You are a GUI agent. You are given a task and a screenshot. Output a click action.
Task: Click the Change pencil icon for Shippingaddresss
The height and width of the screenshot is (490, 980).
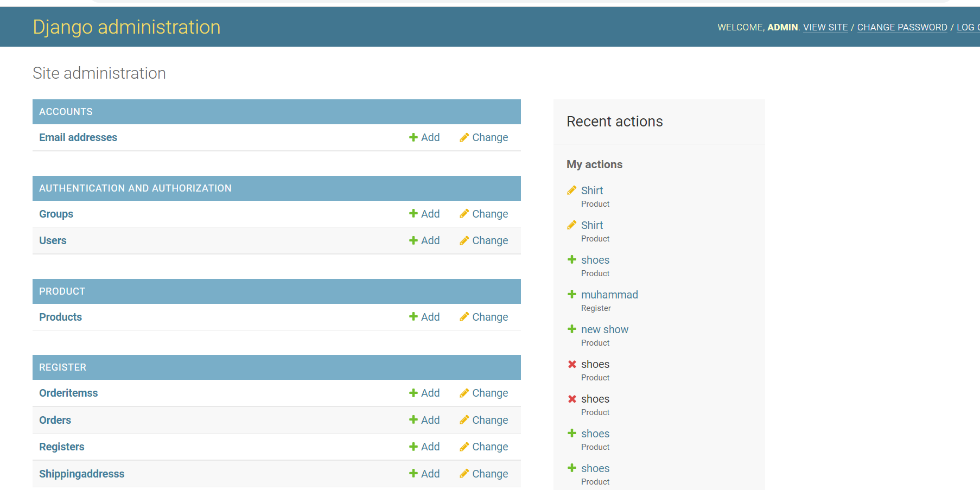tap(464, 474)
